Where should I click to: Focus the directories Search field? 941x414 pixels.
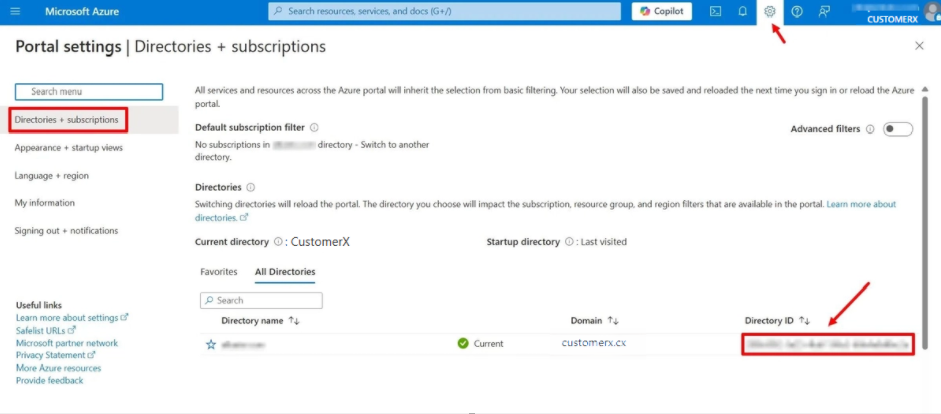pos(261,300)
